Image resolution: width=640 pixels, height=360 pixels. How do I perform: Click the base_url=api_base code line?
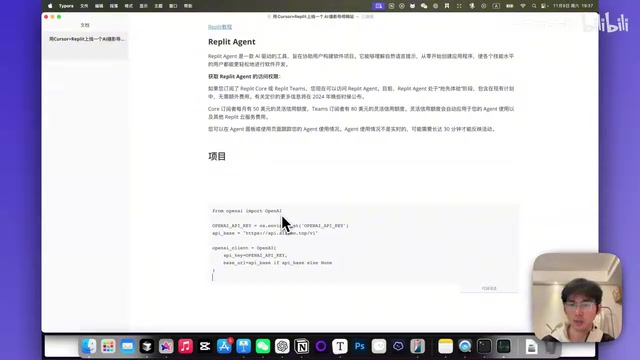(278, 263)
